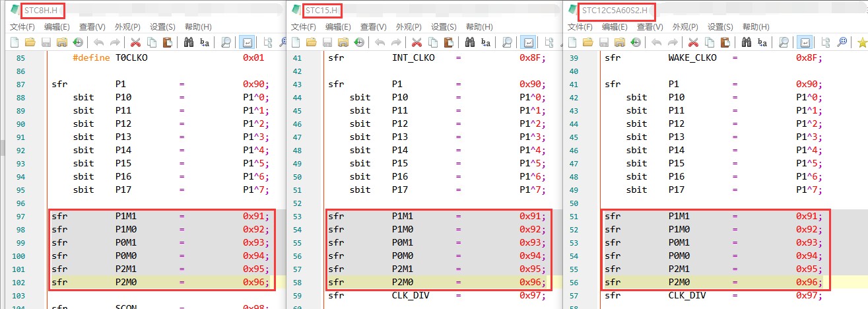Click Find binoculars icon in STC12C5A60S2.H window

pyautogui.click(x=747, y=42)
